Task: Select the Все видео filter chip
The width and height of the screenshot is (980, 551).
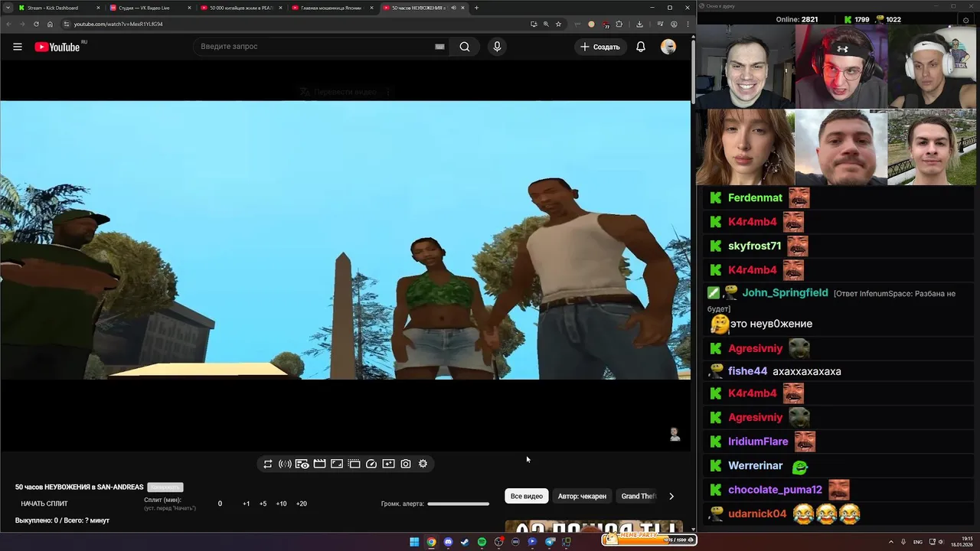Action: point(527,496)
